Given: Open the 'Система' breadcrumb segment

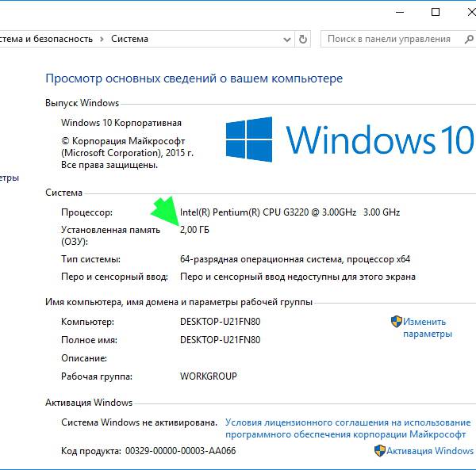Looking at the screenshot, I should click(x=129, y=39).
